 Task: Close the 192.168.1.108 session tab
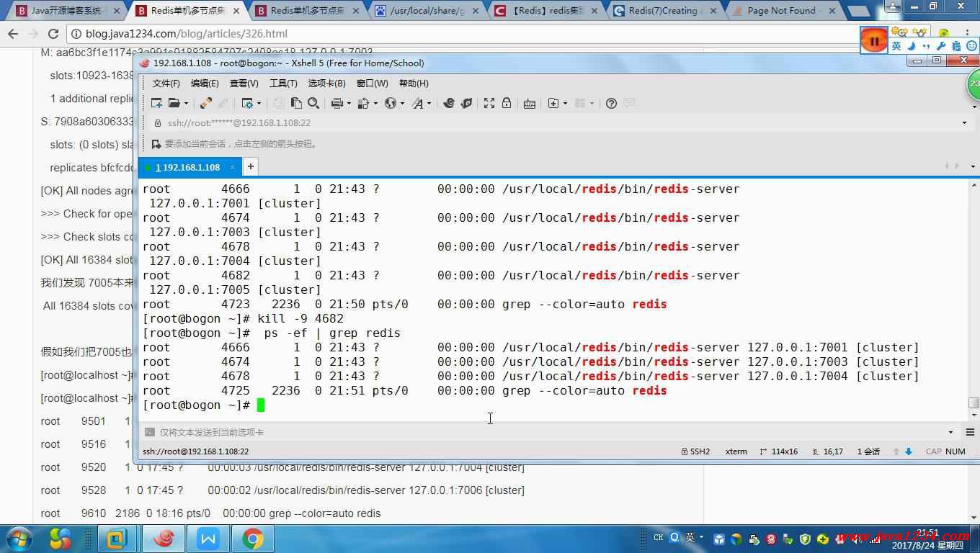(232, 167)
